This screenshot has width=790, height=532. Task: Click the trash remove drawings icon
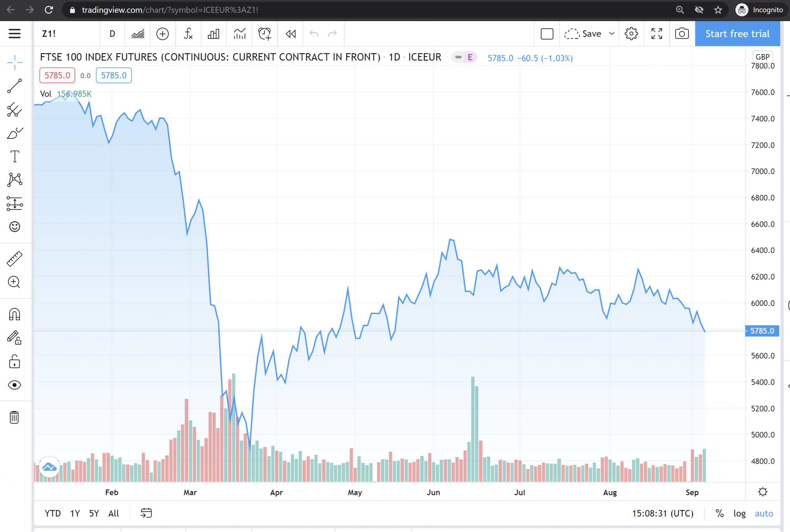click(14, 417)
